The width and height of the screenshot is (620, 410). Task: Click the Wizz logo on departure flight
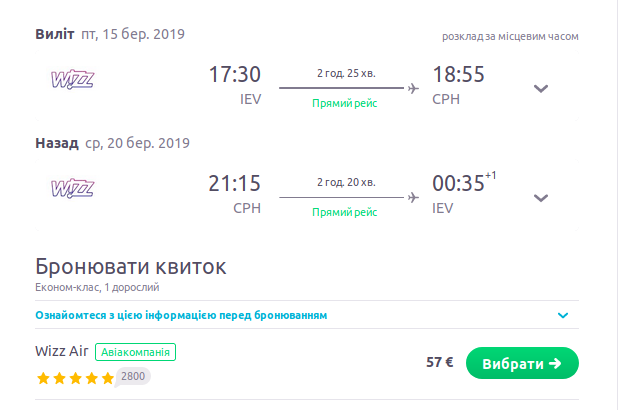click(72, 78)
